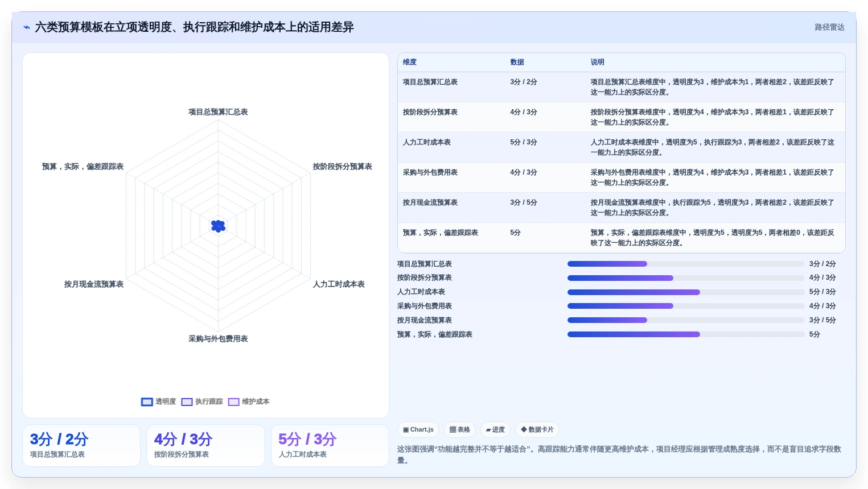Click the 人力工时成本表 progress bar
868x489 pixels.
click(x=686, y=292)
